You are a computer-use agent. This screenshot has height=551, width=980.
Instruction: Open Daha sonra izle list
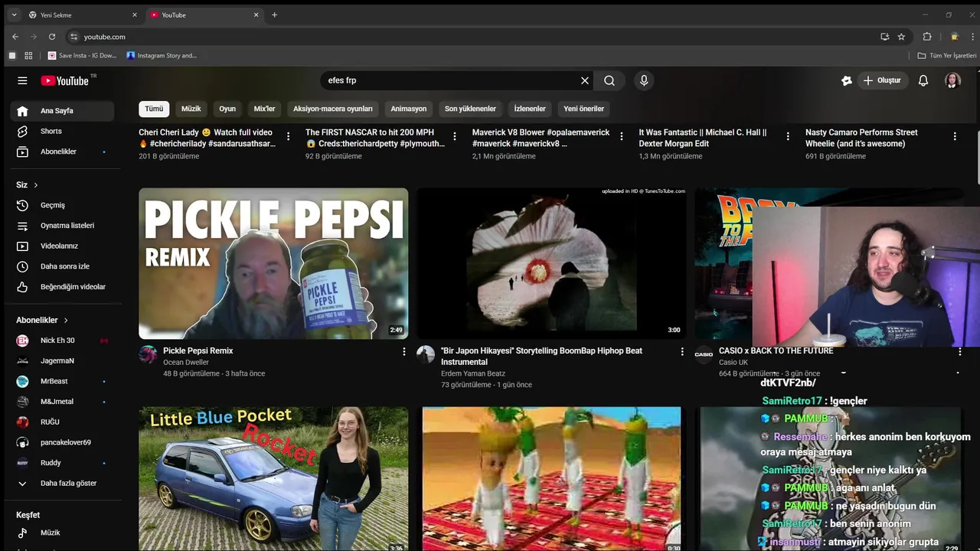[x=62, y=266]
